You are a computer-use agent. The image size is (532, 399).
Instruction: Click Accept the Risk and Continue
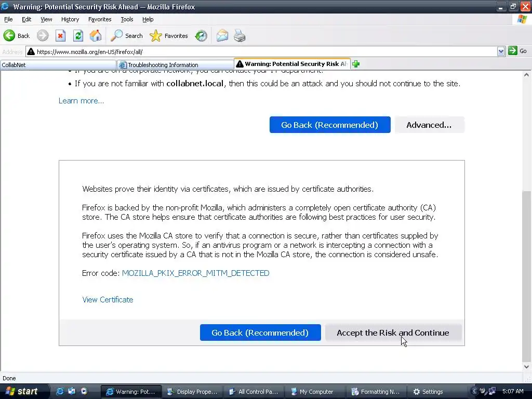point(393,332)
